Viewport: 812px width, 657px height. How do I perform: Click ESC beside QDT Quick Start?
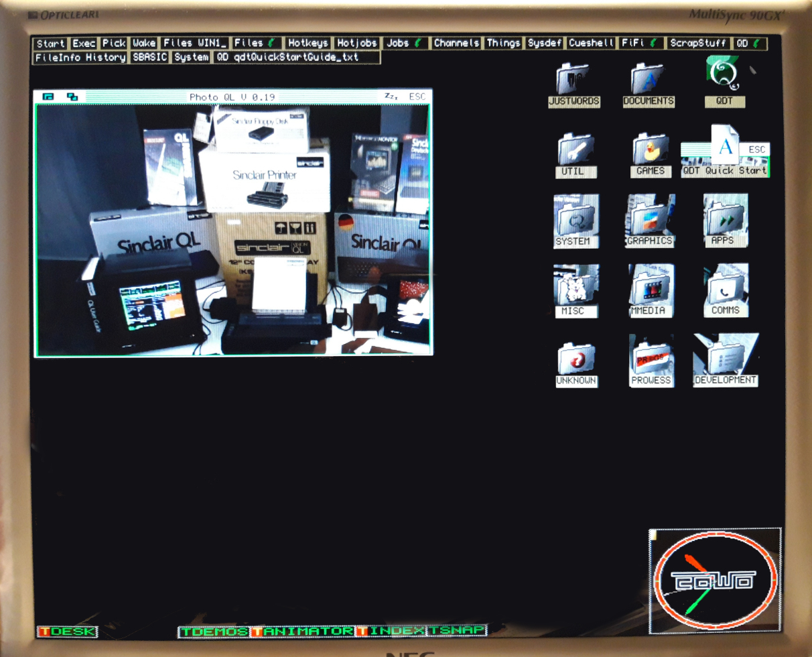pos(756,150)
